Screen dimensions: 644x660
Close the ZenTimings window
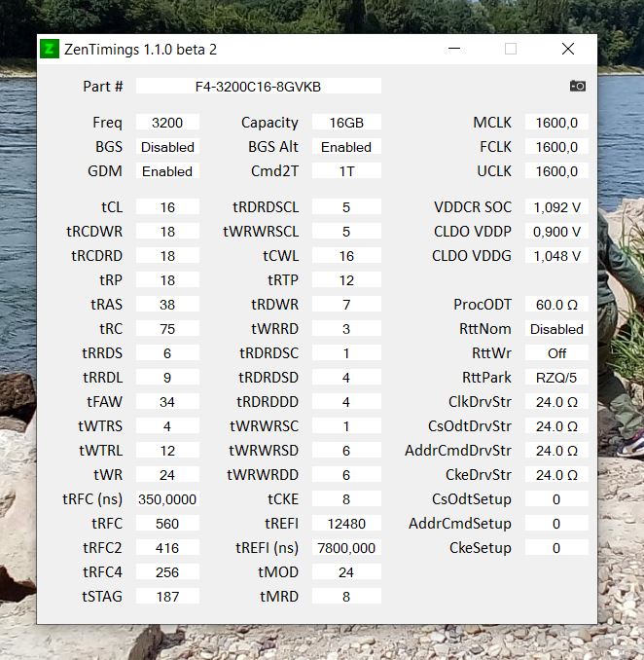(x=568, y=49)
